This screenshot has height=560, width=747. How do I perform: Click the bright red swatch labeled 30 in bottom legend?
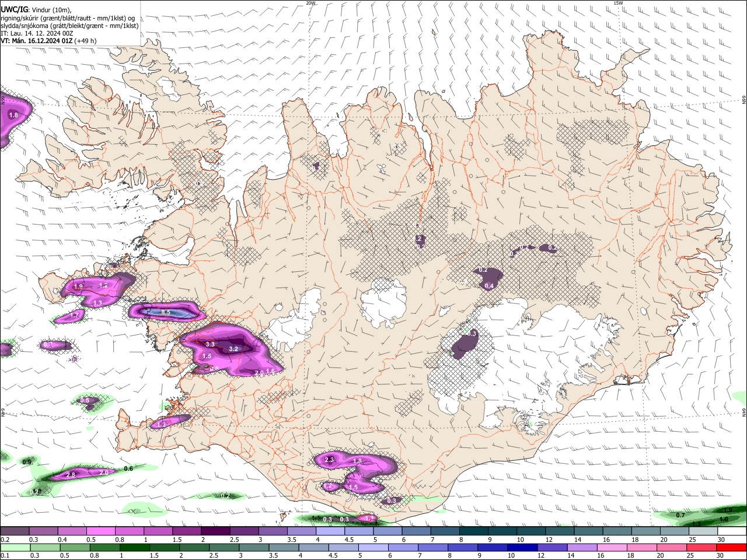point(732,547)
